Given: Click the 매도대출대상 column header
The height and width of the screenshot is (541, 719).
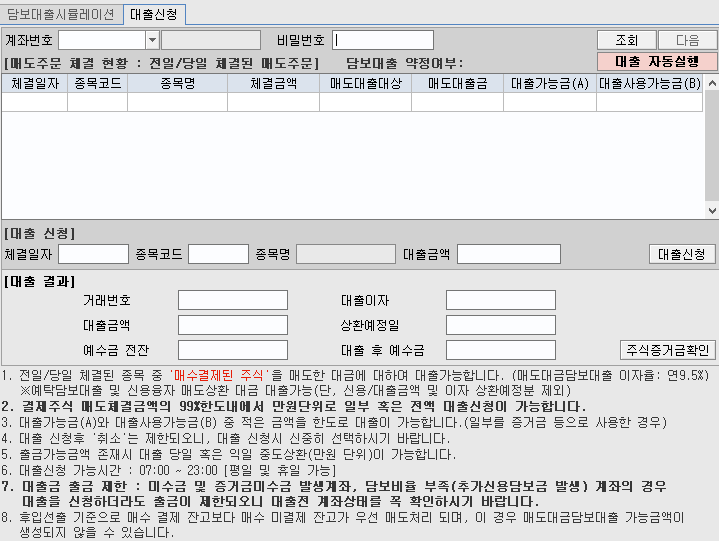Looking at the screenshot, I should coord(366,83).
